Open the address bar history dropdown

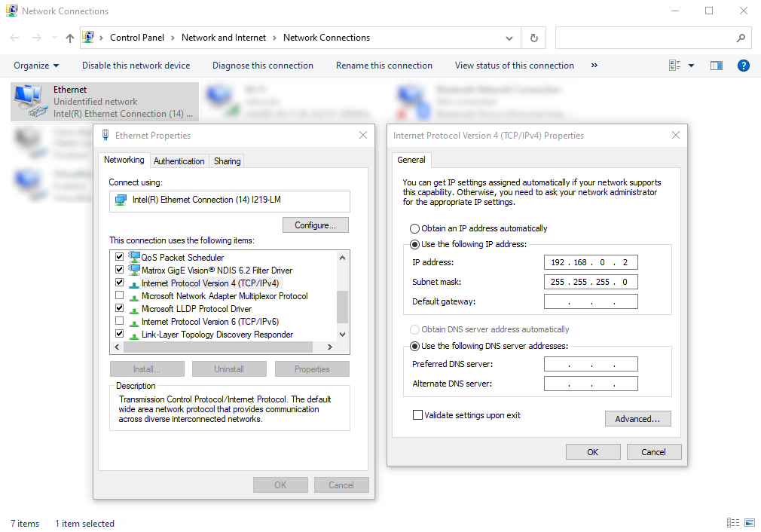(510, 38)
